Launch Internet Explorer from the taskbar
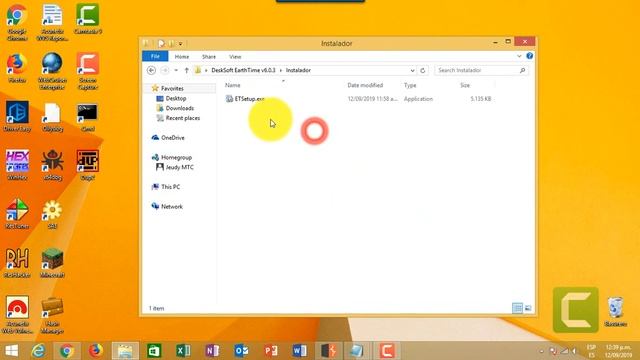Image resolution: width=640 pixels, height=360 pixels. (x=39, y=351)
